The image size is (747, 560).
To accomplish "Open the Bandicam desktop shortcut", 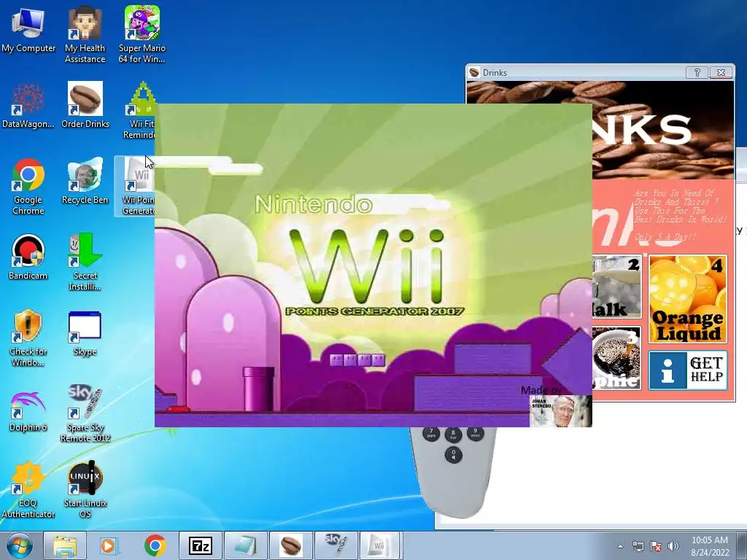I will click(28, 257).
